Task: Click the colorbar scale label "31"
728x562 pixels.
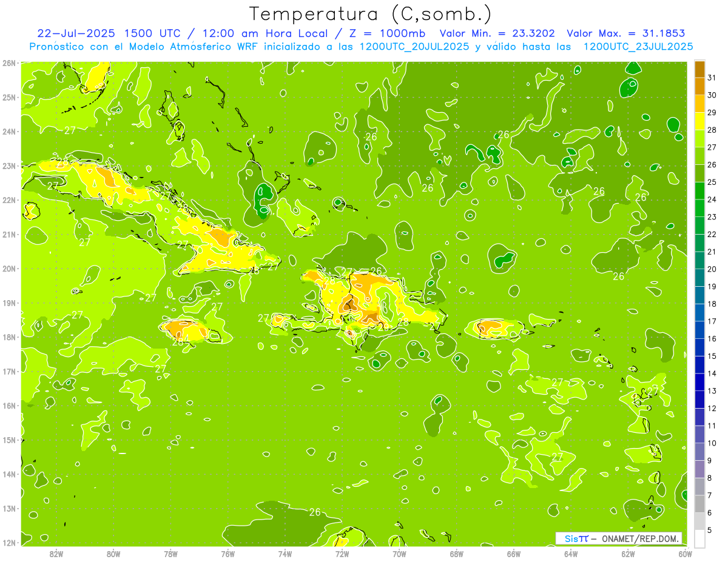Action: (x=712, y=78)
